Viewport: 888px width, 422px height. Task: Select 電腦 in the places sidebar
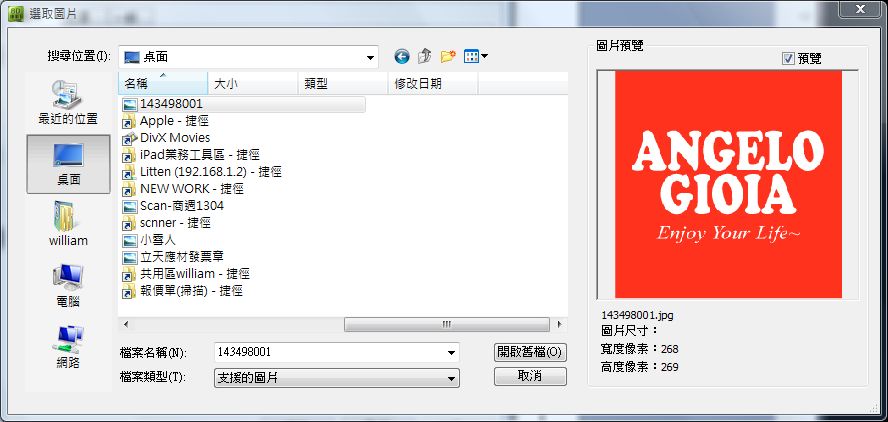click(68, 285)
